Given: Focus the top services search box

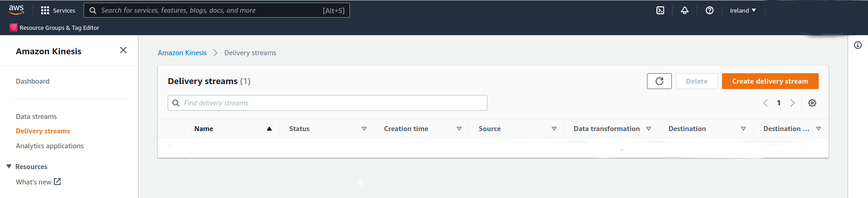Looking at the screenshot, I should point(217,10).
